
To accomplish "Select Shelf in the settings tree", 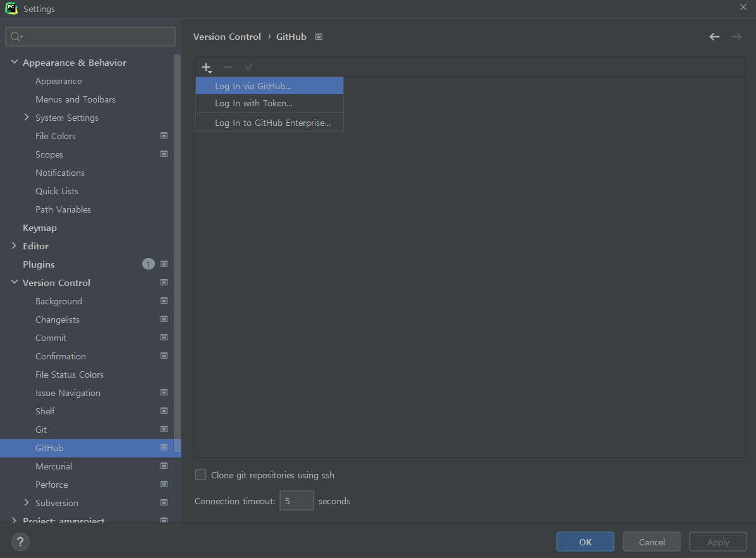I will click(45, 411).
